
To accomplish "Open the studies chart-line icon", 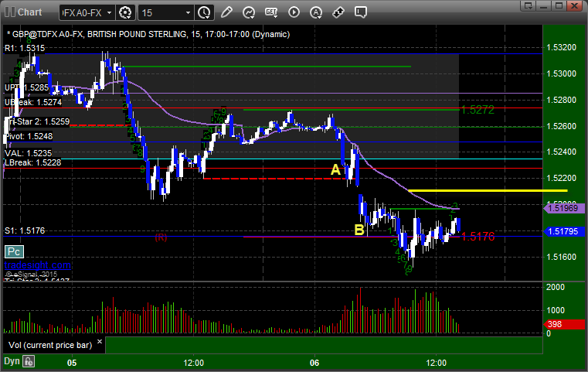I will click(249, 13).
